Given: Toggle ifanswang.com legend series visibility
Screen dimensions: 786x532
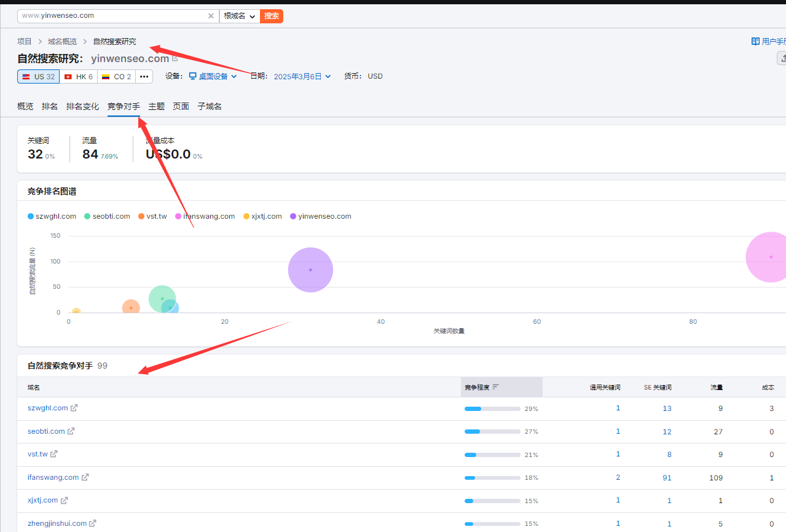Looking at the screenshot, I should (x=205, y=216).
